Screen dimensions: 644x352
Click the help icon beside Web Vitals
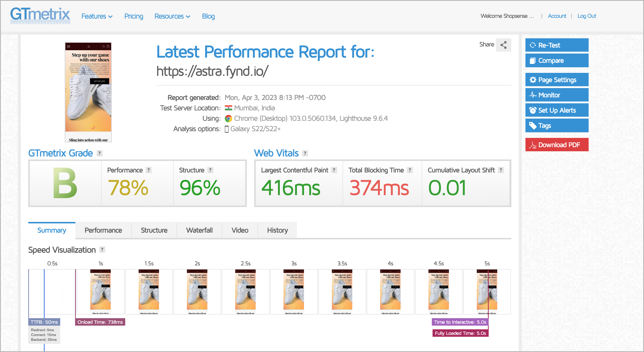click(305, 153)
